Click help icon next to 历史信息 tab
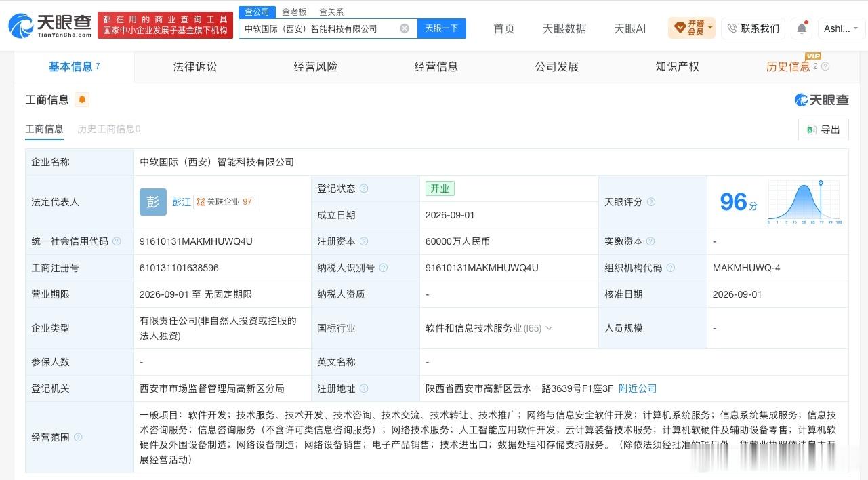The height and width of the screenshot is (480, 868). 825,66
